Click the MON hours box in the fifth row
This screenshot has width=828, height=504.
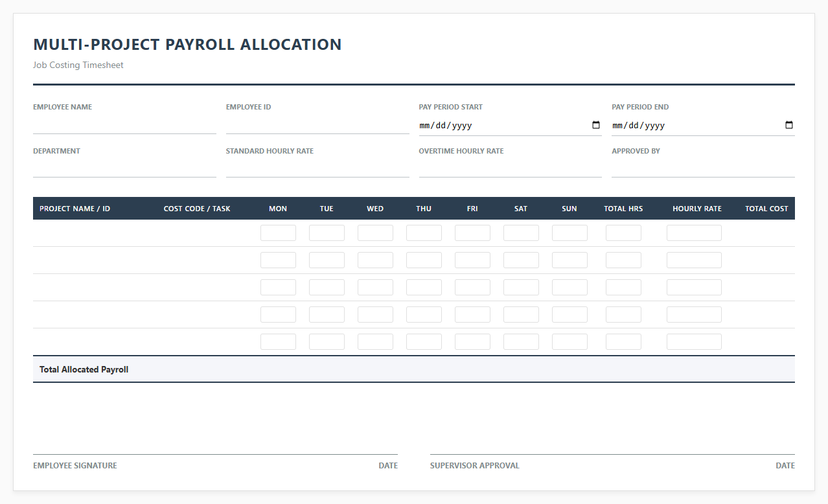pos(278,342)
